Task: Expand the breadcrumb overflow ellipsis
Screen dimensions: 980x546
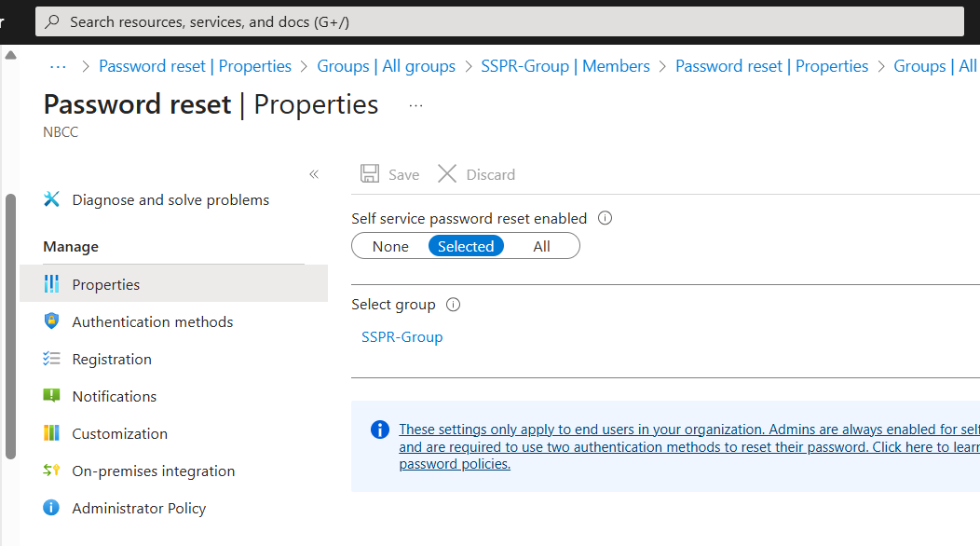Action: (x=58, y=66)
